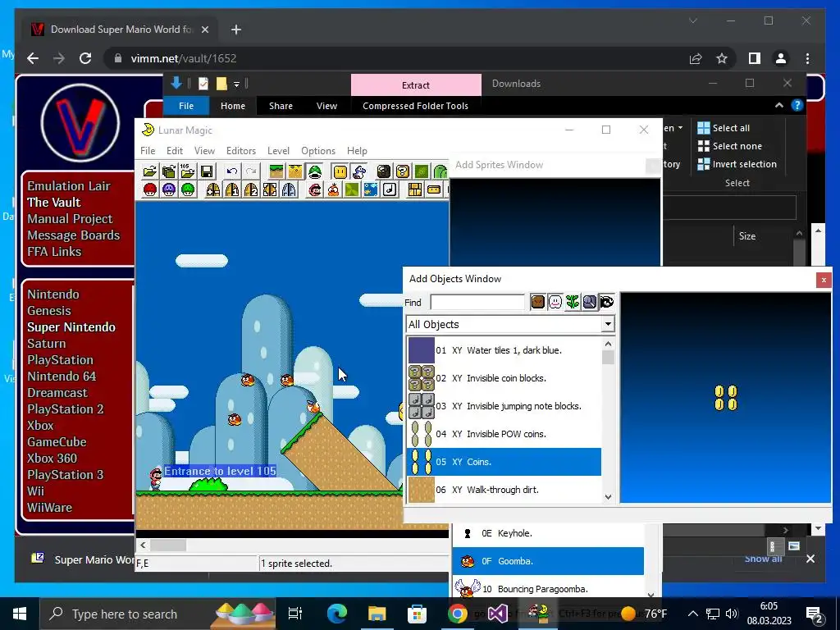Screen dimensions: 840x630
Task: Click the door icon with corner brackets
Action: pyautogui.click(x=270, y=189)
